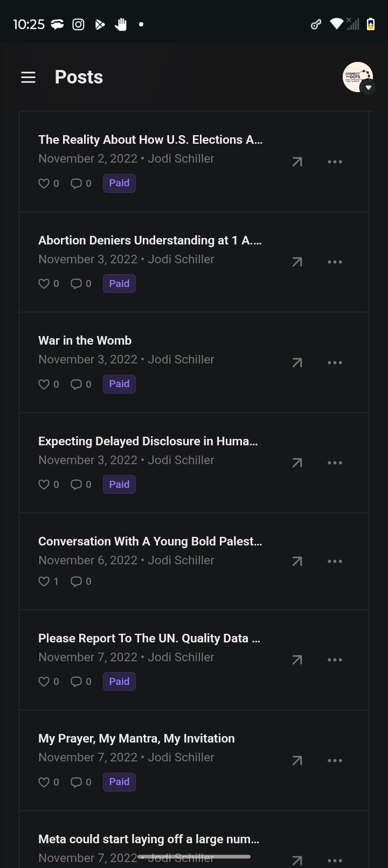Open the hamburger navigation menu
The height and width of the screenshot is (868, 388).
[28, 78]
